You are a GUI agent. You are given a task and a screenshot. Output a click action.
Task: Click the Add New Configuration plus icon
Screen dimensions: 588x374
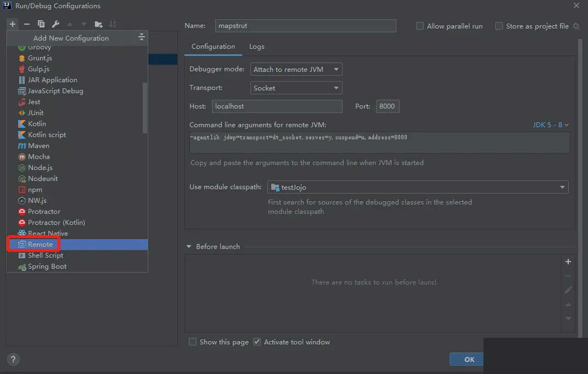pyautogui.click(x=13, y=24)
